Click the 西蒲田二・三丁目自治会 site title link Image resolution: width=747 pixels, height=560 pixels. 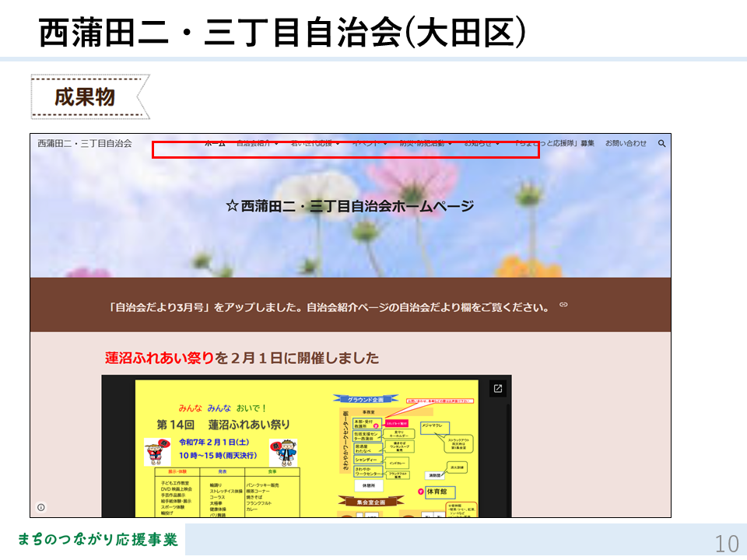point(85,143)
